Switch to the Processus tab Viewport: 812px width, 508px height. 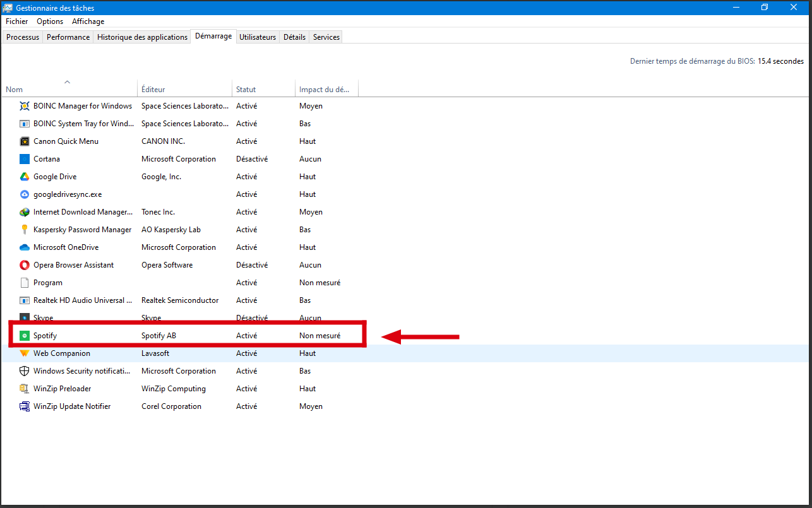(x=23, y=37)
